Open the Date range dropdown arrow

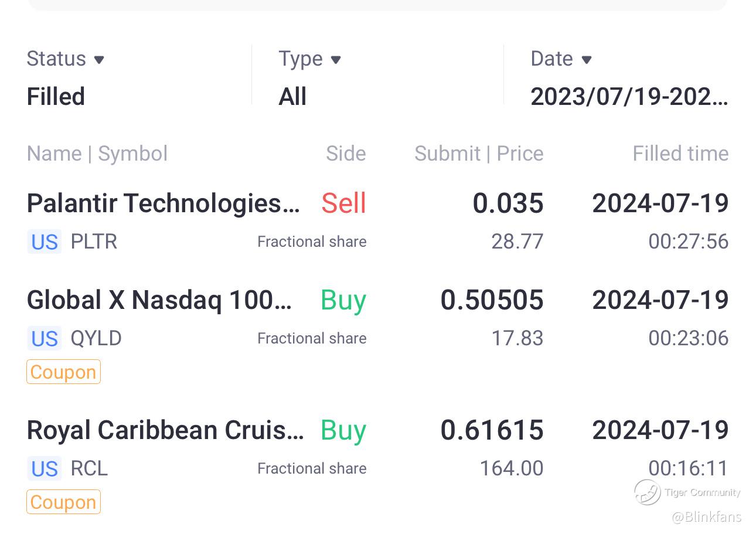[587, 60]
